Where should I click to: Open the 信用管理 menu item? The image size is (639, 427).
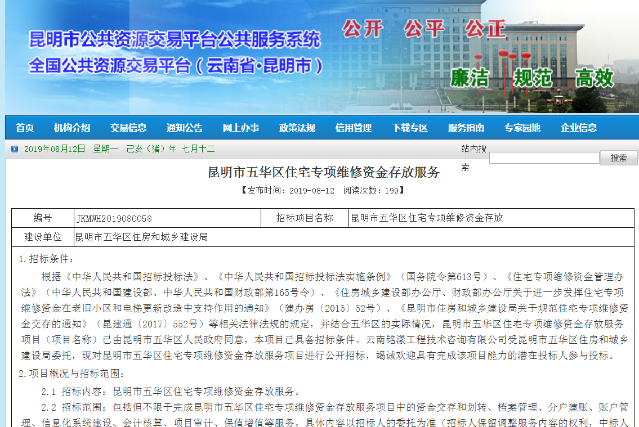tap(353, 128)
